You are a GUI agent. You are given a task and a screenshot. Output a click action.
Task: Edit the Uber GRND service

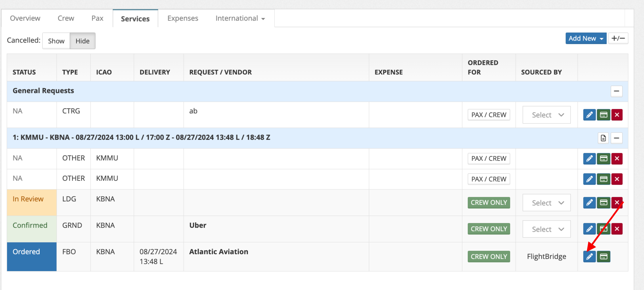[x=589, y=229]
